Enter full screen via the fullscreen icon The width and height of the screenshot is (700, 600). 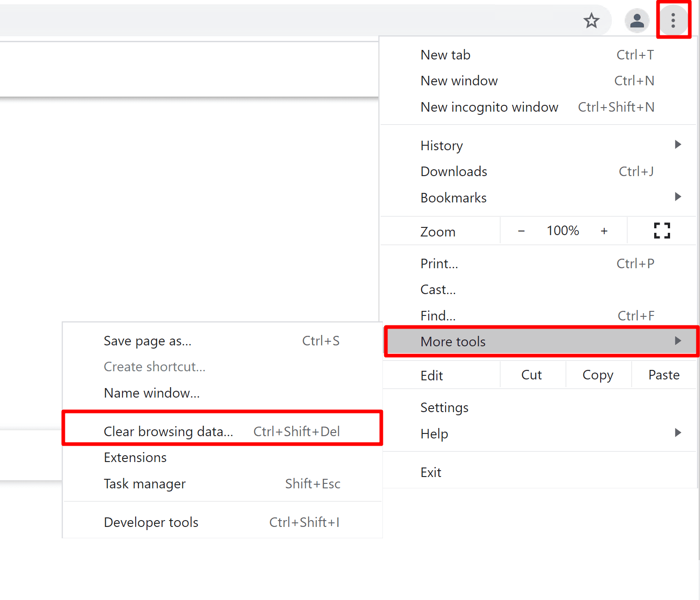tap(662, 231)
